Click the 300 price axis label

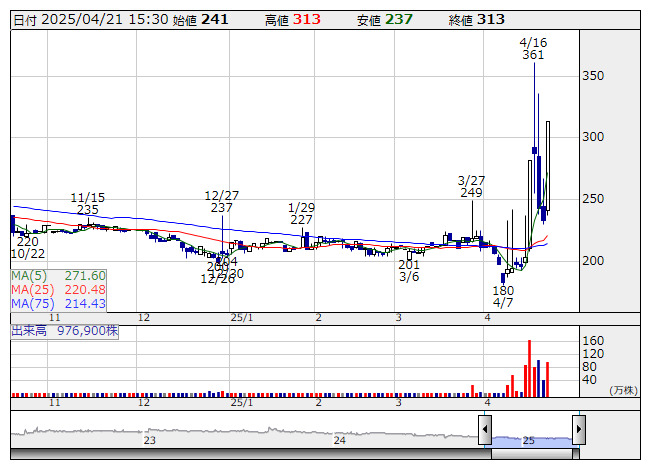click(593, 137)
